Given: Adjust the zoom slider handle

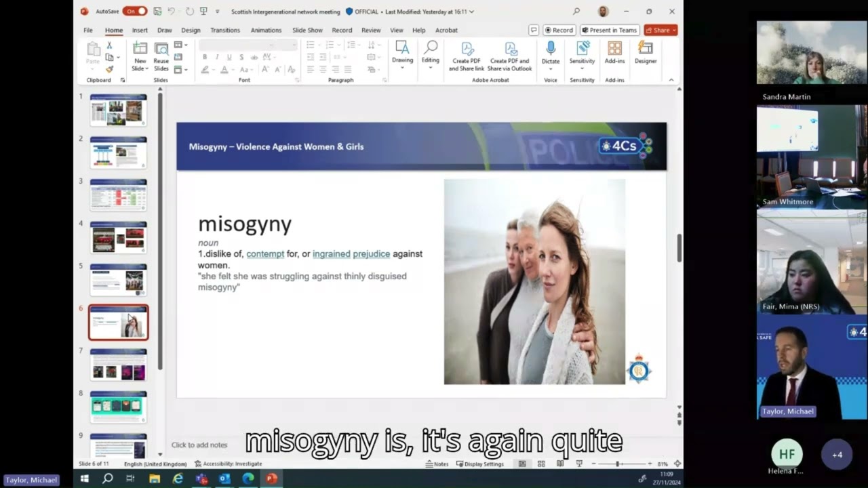Looking at the screenshot, I should click(x=617, y=464).
